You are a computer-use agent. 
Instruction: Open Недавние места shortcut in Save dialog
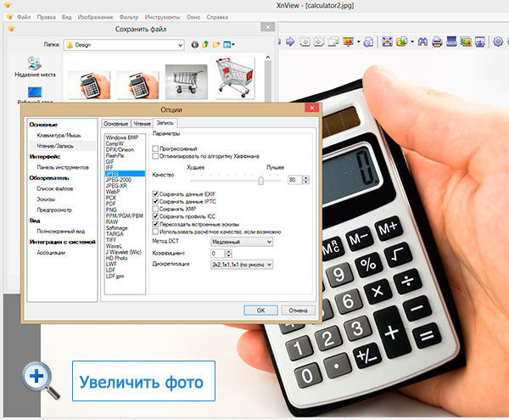pyautogui.click(x=35, y=66)
